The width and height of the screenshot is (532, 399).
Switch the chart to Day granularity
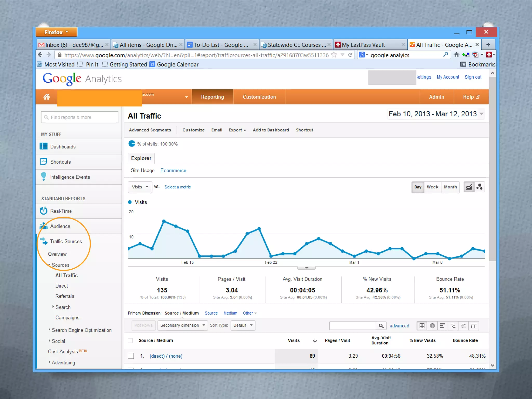(418, 187)
